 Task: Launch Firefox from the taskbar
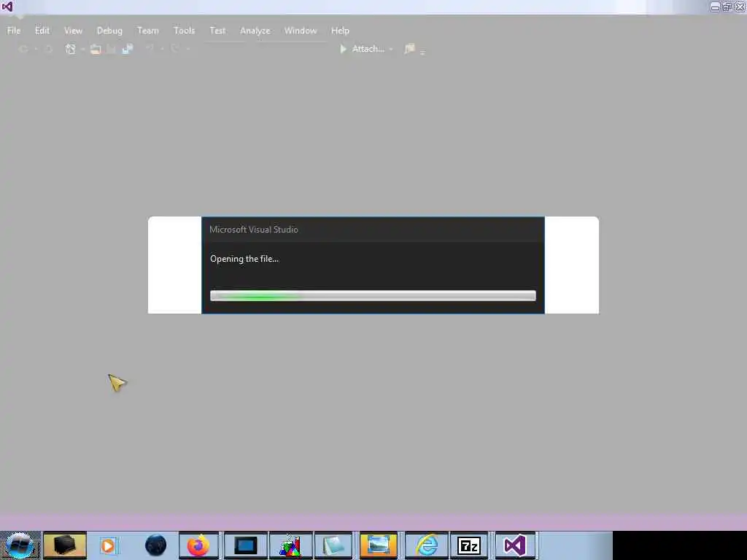198,545
